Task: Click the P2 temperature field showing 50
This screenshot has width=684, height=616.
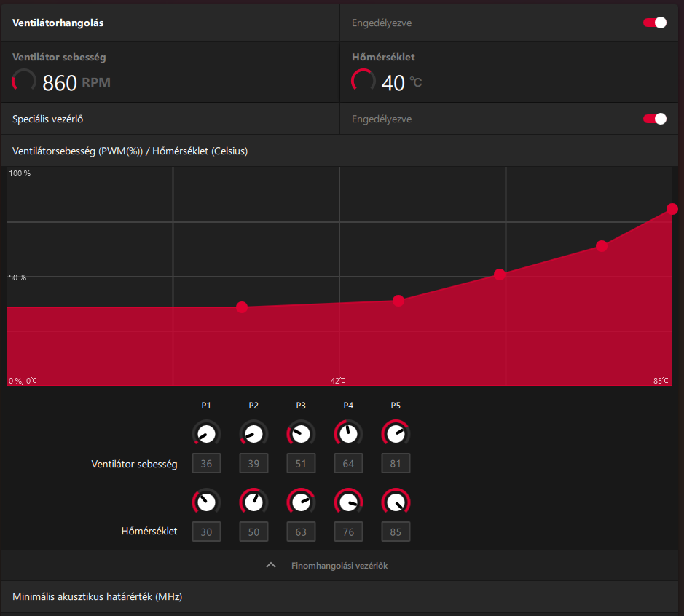Action: tap(253, 532)
